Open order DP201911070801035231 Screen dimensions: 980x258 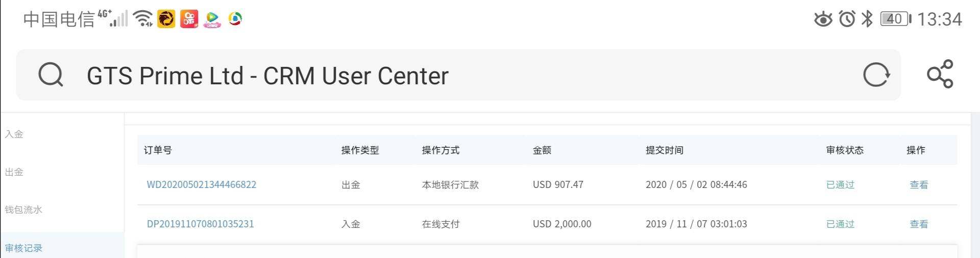[x=200, y=224]
